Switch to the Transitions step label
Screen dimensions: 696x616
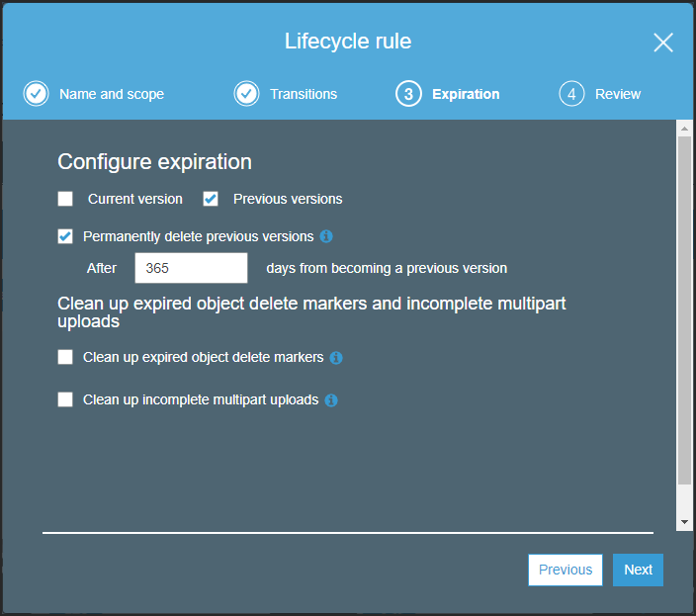click(x=304, y=94)
